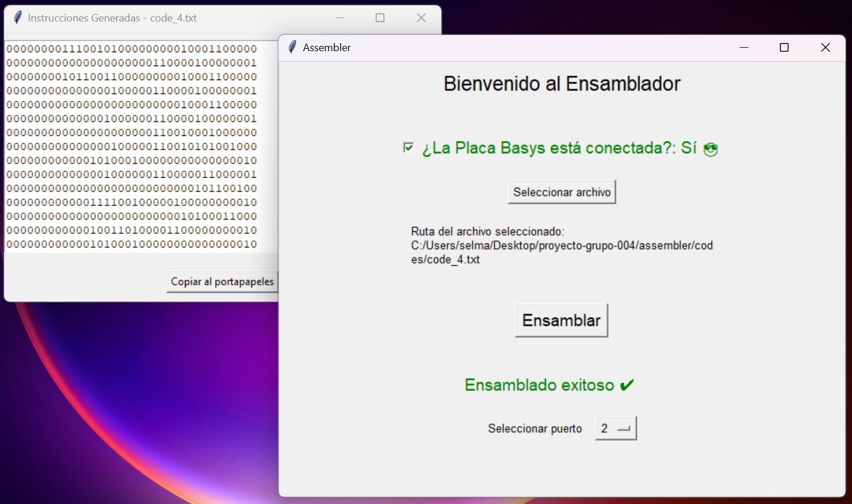Maximize the Instrucciones Generadas window
Image resolution: width=852 pixels, height=504 pixels.
(x=380, y=17)
